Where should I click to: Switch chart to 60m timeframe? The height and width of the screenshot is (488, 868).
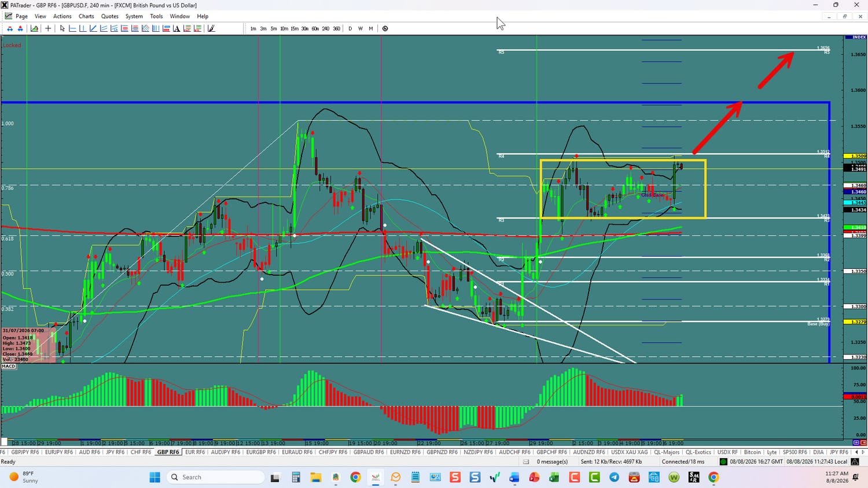[315, 28]
